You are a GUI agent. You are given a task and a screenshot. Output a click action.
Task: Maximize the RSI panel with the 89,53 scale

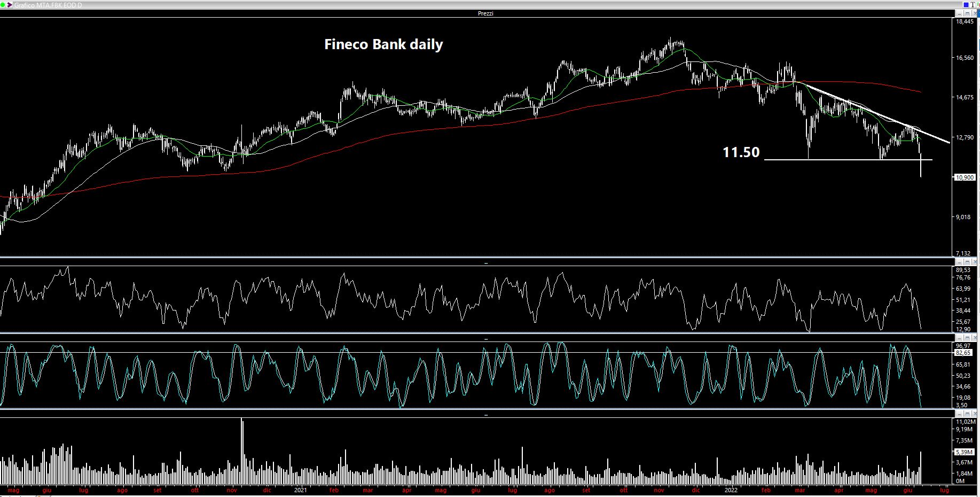(967, 262)
